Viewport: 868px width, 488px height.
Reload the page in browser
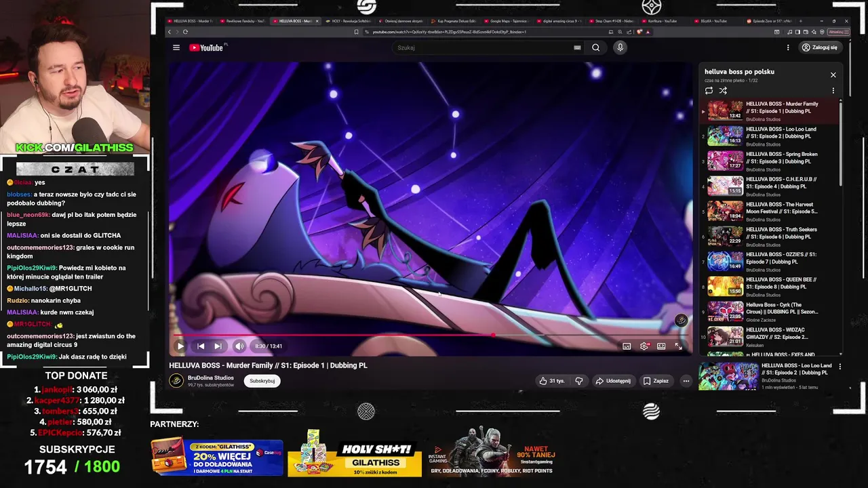pos(185,32)
